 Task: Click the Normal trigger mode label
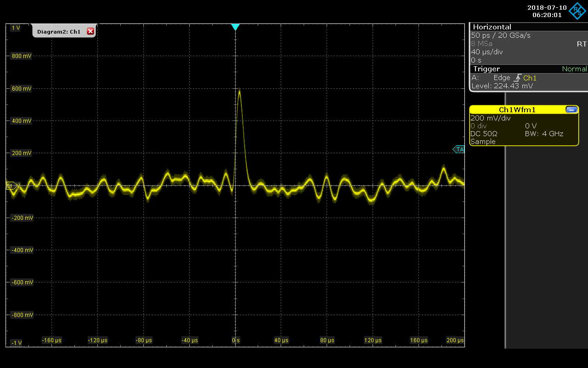click(x=574, y=69)
